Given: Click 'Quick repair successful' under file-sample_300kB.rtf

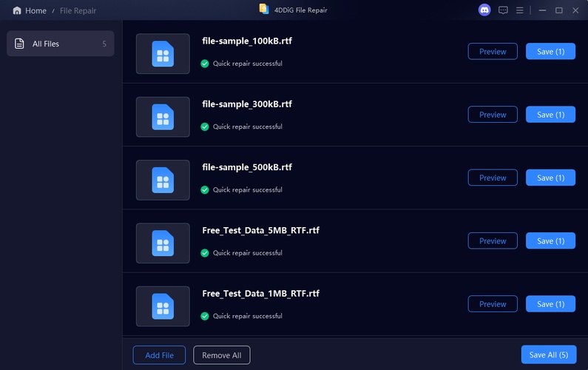Looking at the screenshot, I should point(248,127).
